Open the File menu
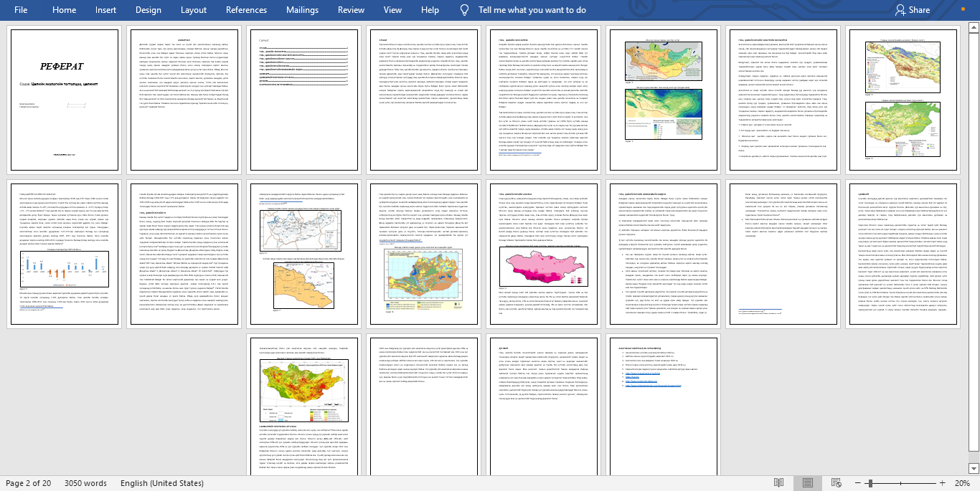The width and height of the screenshot is (980, 491). coord(21,10)
